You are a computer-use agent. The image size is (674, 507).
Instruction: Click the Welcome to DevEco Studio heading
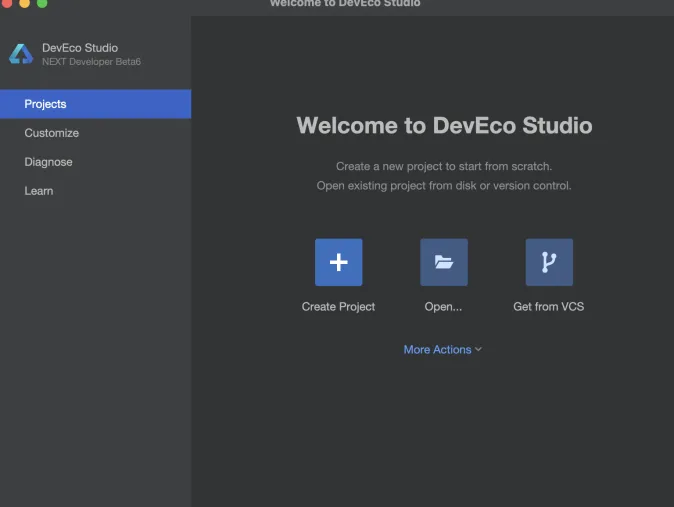(444, 126)
